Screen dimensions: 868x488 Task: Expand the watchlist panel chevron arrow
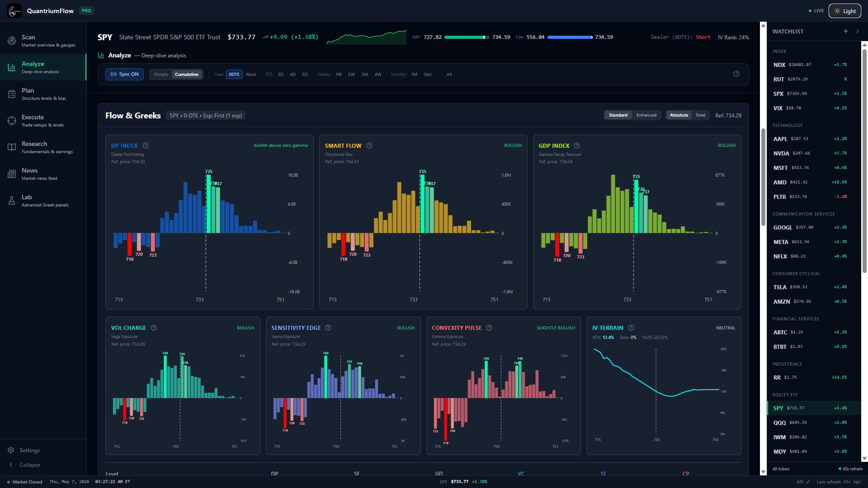pos(858,31)
